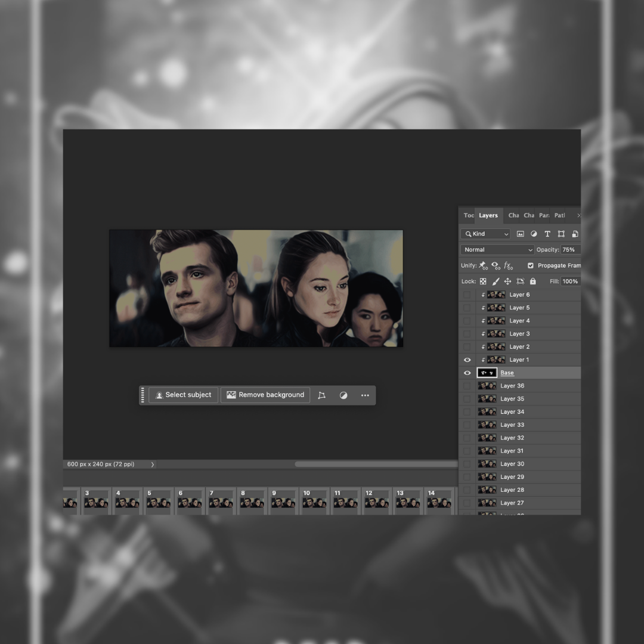Select timeline frame 12

click(377, 501)
